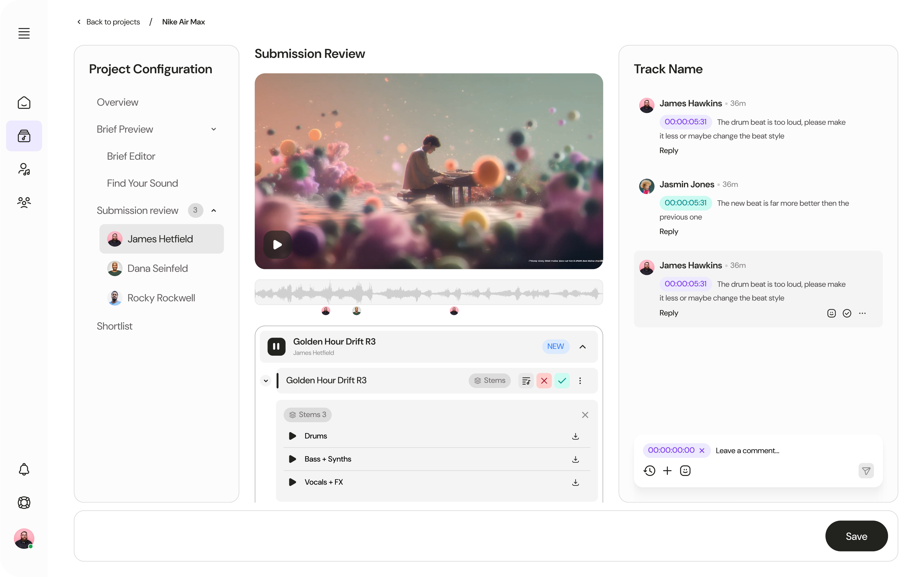Open the Help lifebuoy icon
This screenshot has width=924, height=577.
[x=24, y=503]
